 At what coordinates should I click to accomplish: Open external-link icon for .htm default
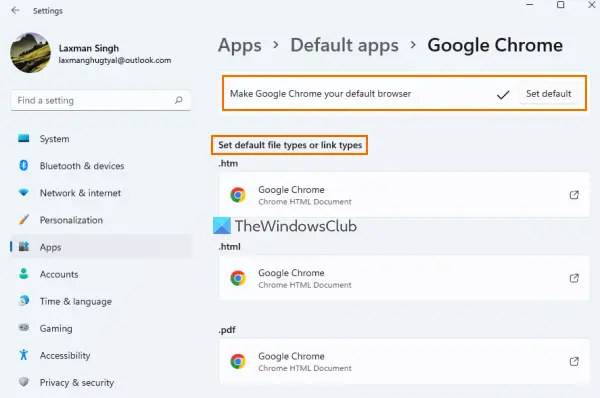pyautogui.click(x=574, y=195)
